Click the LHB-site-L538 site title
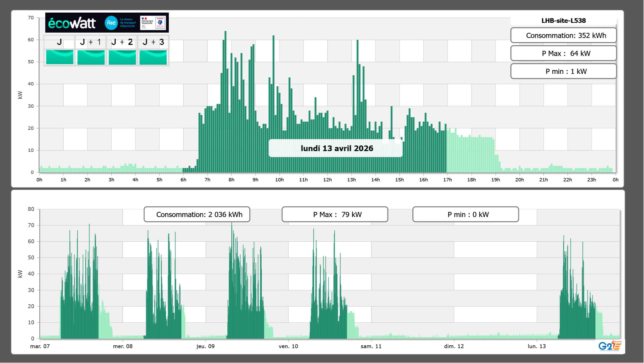Screen dimensions: 644x363 pos(563,21)
